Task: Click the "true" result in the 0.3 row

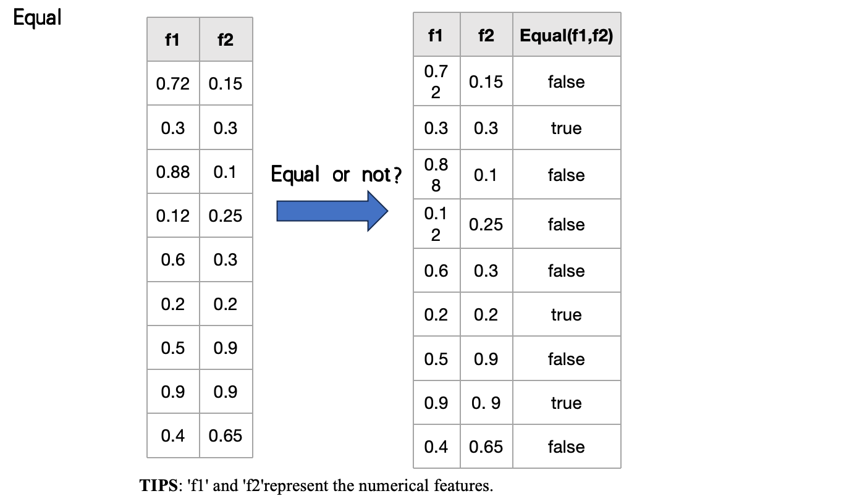Action: pos(566,128)
